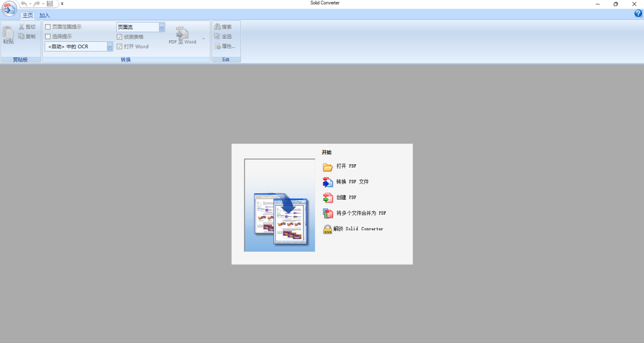
Task: Switch to the 加入 ribbon tab
Action: point(43,15)
